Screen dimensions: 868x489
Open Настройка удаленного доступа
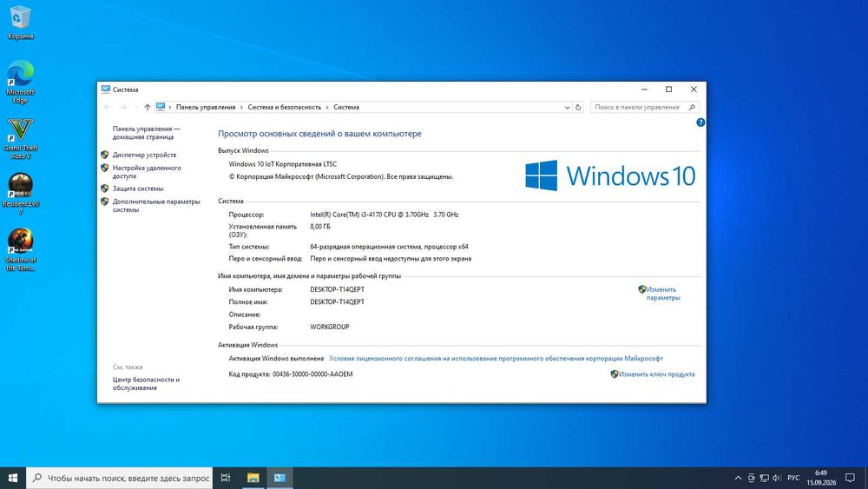click(x=147, y=172)
